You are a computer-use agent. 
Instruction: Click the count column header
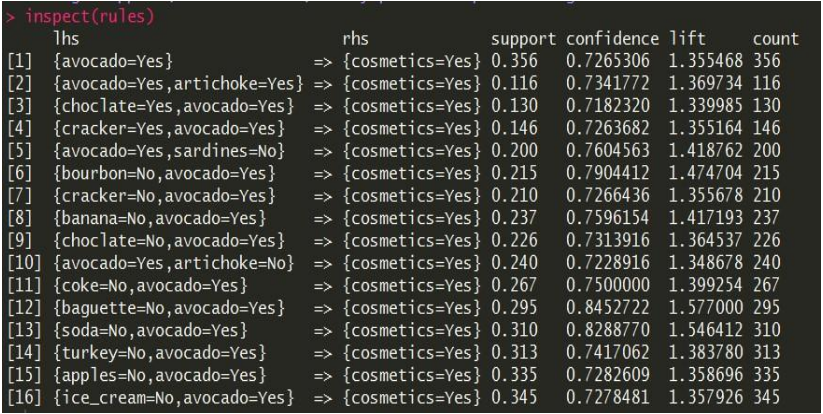[776, 39]
